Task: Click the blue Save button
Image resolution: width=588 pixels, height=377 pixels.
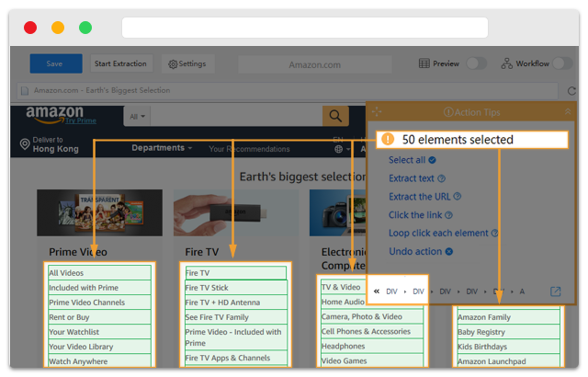Action: pos(56,63)
